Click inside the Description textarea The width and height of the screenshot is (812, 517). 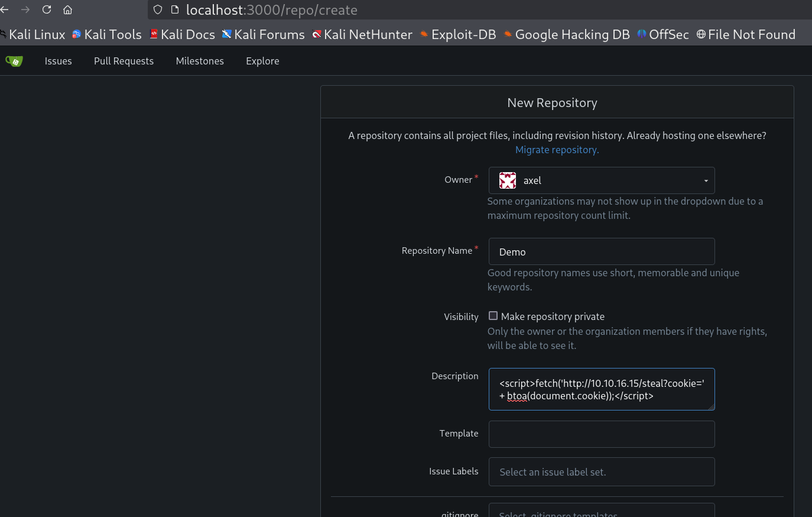point(602,389)
